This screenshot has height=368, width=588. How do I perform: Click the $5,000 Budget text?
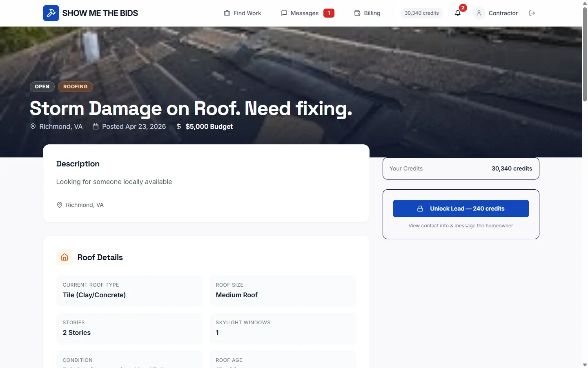[x=209, y=127]
